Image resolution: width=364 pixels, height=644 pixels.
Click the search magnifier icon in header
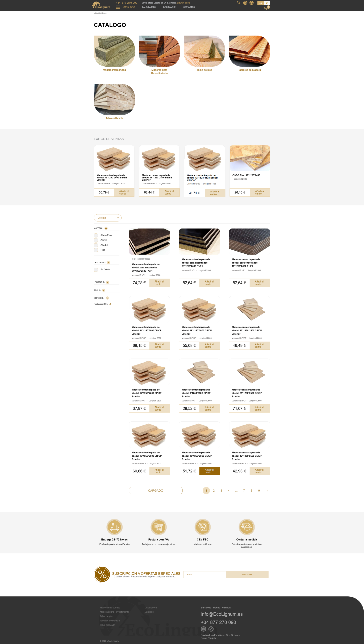pos(238,3)
